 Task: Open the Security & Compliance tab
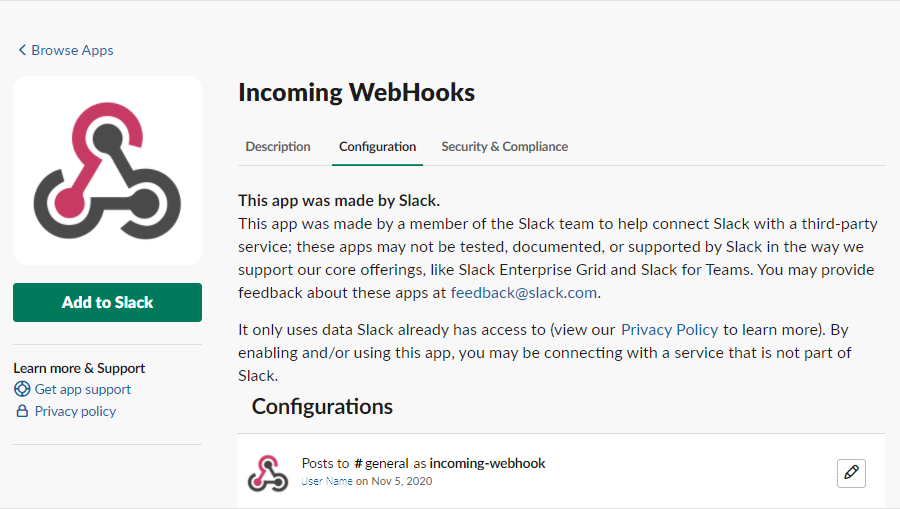coord(504,146)
